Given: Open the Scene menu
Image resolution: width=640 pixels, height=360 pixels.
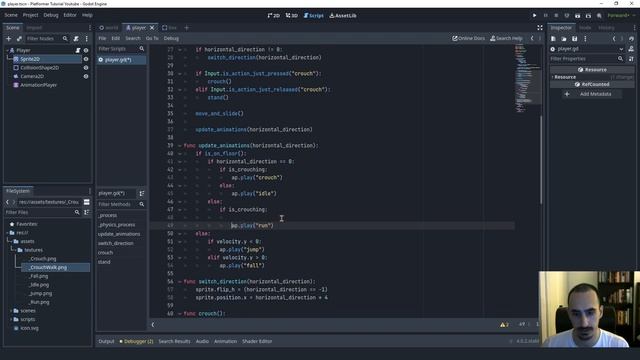Looking at the screenshot, I should click(11, 15).
